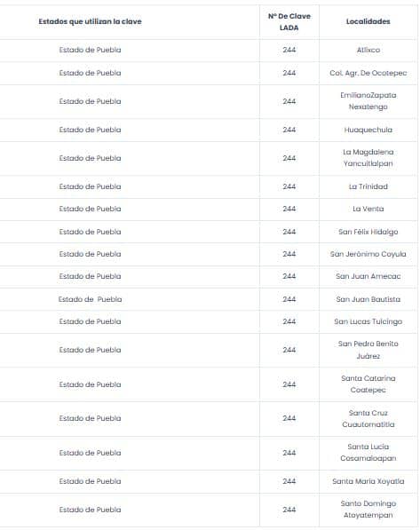Select the La Venta cell
The height and width of the screenshot is (530, 420).
pyautogui.click(x=368, y=209)
